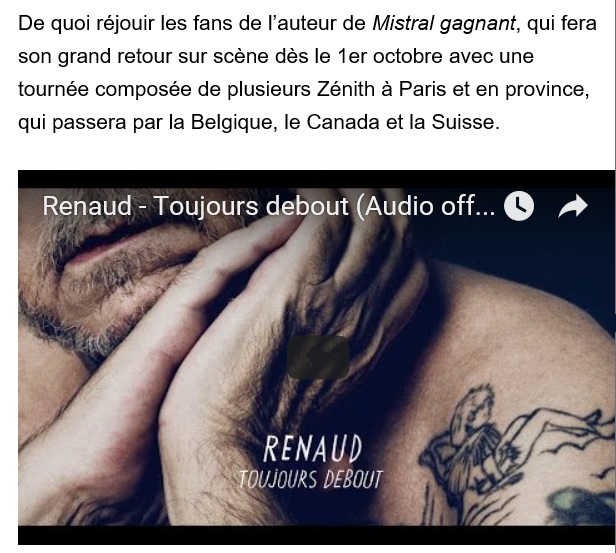Click the Watch later clock icon

(x=519, y=206)
